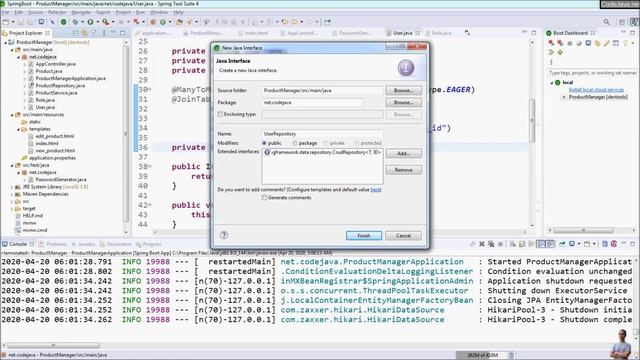Screen dimensions: 640x360
Task: Click the Boot Dashboard horizontal scrollbar
Action: (584, 230)
